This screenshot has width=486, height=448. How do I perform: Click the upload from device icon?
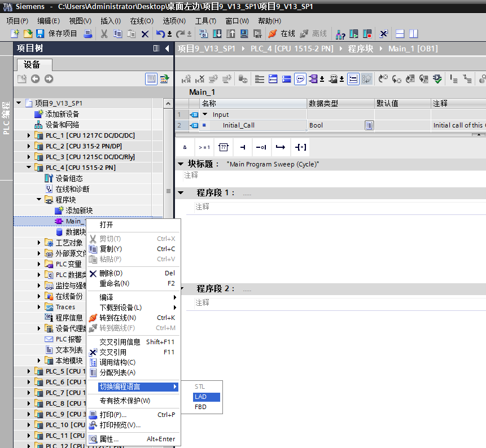click(231, 33)
